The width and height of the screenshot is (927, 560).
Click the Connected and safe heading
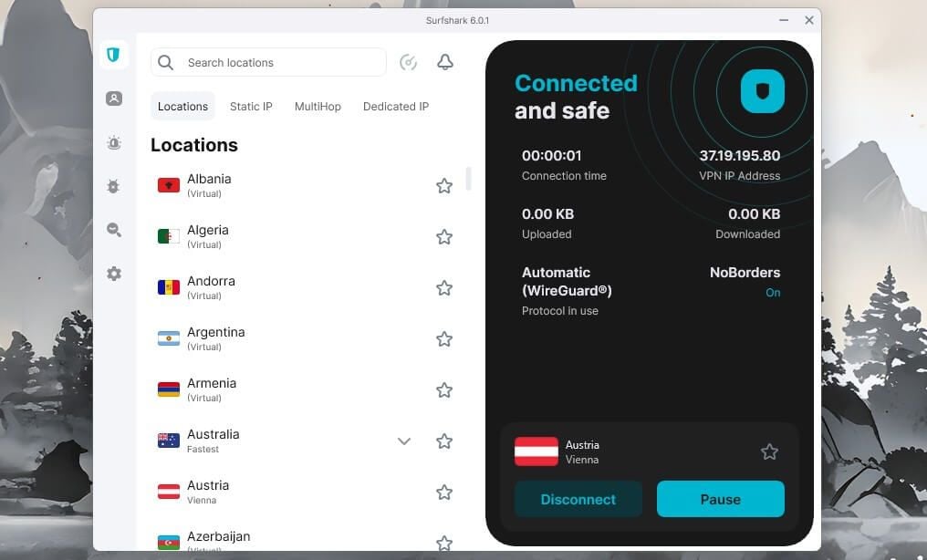click(576, 97)
